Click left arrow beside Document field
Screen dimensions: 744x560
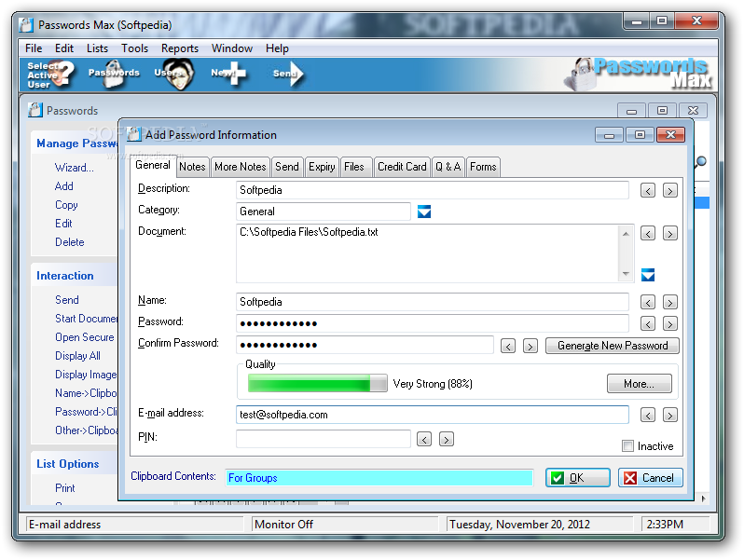[648, 233]
